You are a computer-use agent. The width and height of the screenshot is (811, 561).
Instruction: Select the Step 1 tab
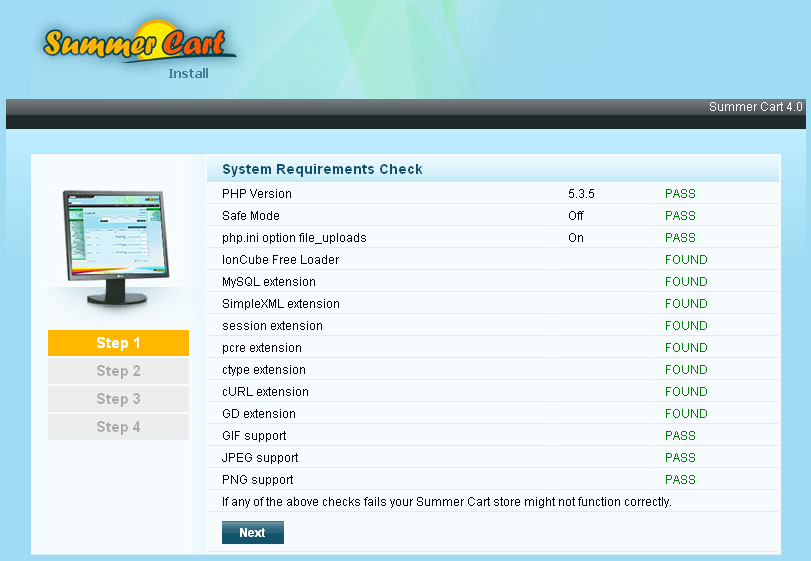[x=118, y=343]
